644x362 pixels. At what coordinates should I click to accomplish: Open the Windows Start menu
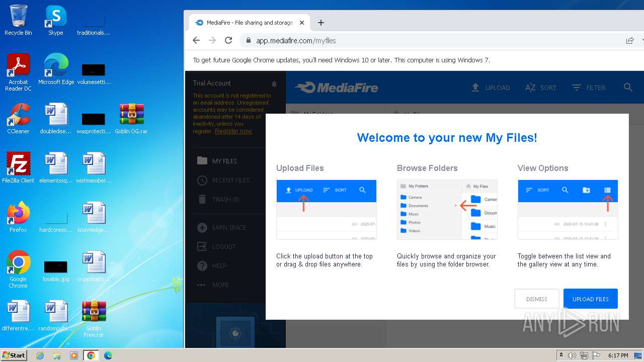pyautogui.click(x=14, y=355)
